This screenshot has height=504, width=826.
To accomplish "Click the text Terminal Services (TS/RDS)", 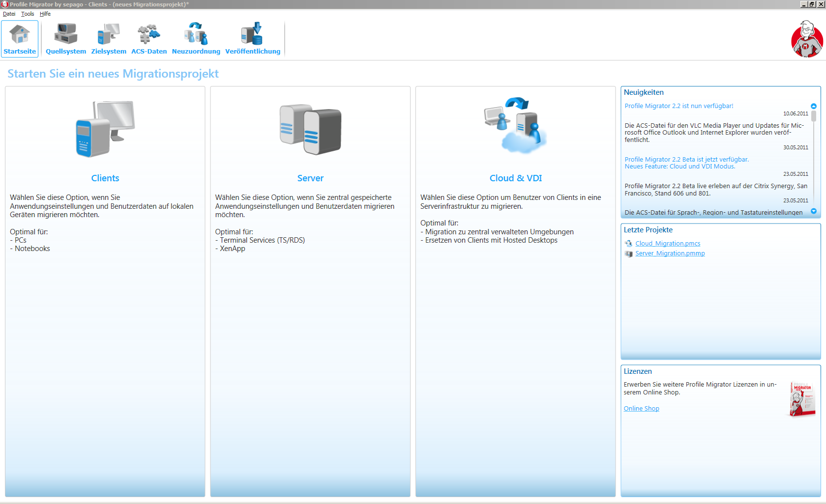I will click(x=263, y=240).
